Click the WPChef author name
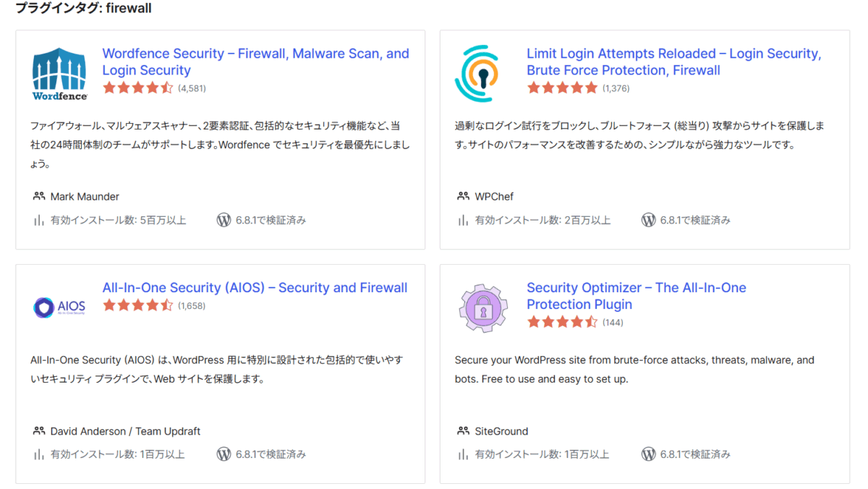This screenshot has width=868, height=489. point(494,197)
